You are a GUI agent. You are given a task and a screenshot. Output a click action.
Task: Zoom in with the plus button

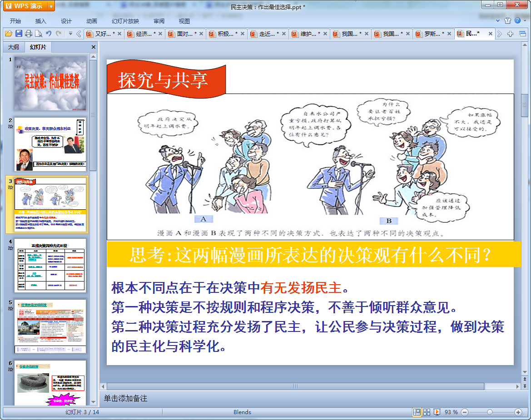(x=518, y=412)
